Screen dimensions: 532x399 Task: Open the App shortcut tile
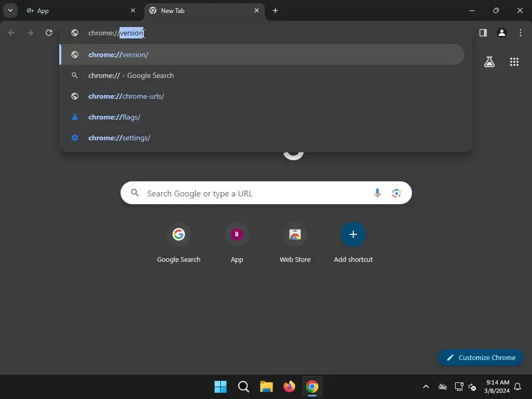point(237,243)
